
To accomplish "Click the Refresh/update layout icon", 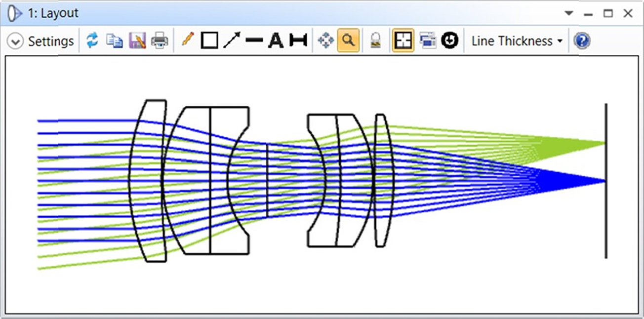I will pyautogui.click(x=92, y=41).
